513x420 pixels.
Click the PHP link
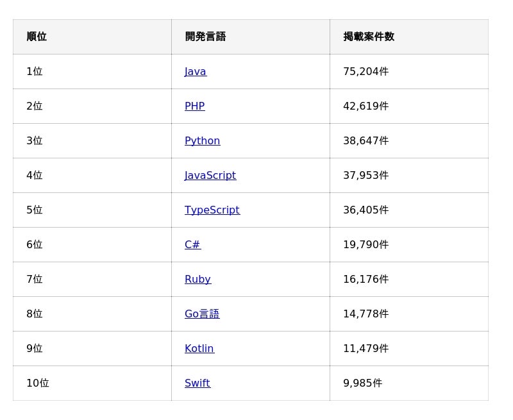194,106
